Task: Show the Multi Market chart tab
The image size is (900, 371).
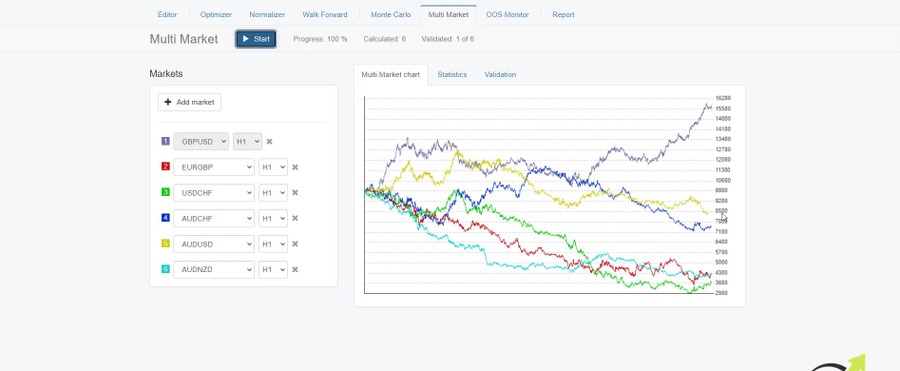Action: [390, 75]
